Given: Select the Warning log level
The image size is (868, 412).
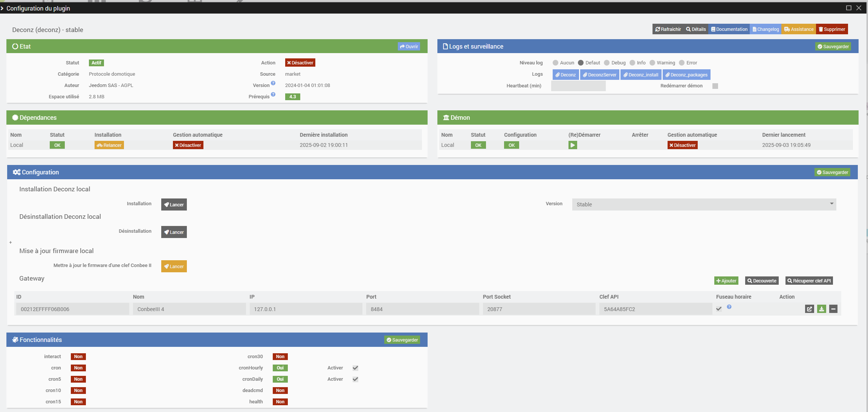Looking at the screenshot, I should pyautogui.click(x=652, y=63).
